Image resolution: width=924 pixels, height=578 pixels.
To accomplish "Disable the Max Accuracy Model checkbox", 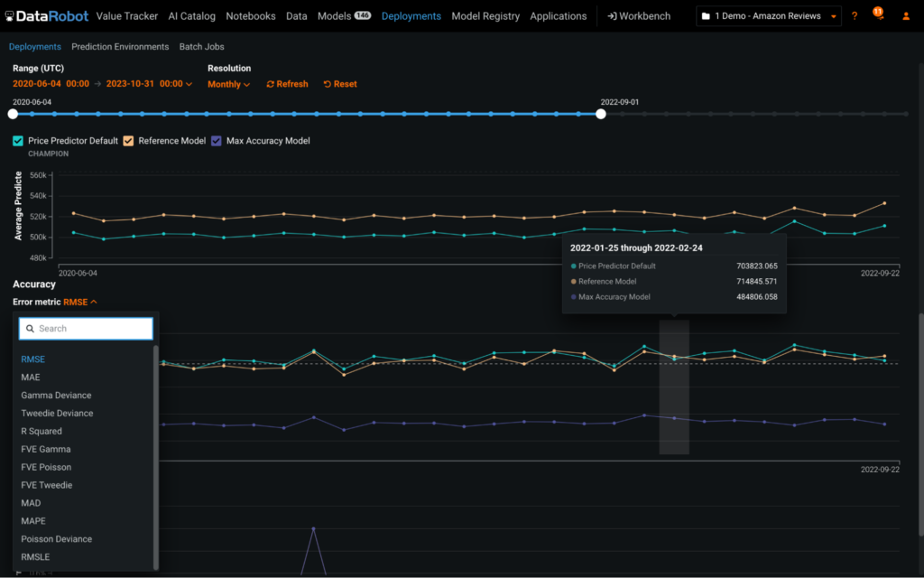I will click(x=216, y=141).
